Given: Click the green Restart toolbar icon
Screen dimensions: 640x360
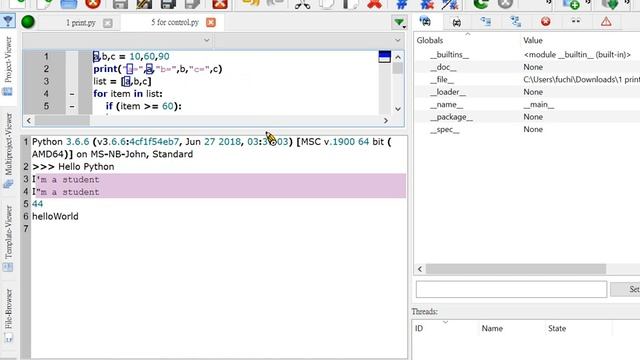Looking at the screenshot, I should click(x=481, y=4).
